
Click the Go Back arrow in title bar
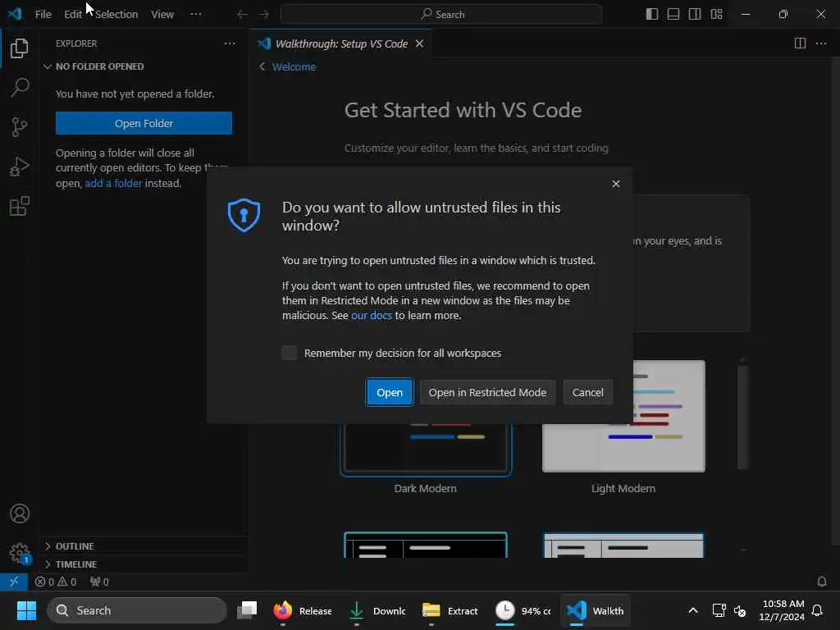click(x=242, y=15)
